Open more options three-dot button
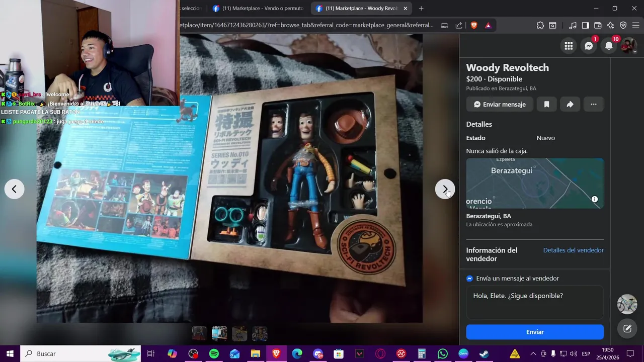 [594, 104]
